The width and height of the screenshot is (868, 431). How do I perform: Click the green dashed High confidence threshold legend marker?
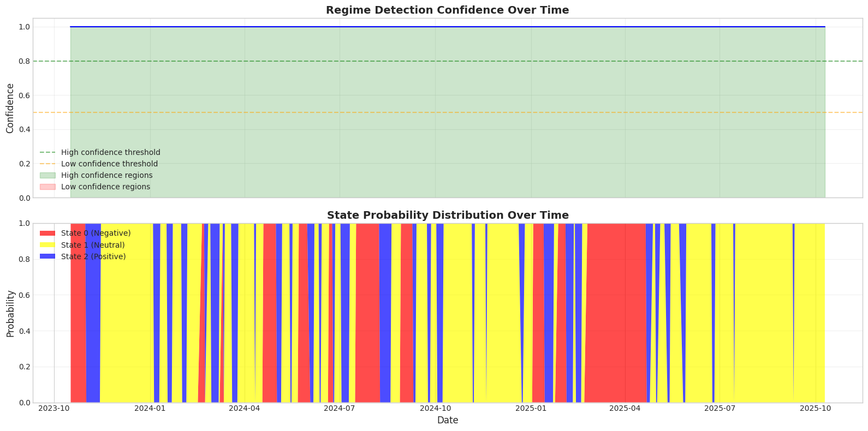(x=47, y=153)
